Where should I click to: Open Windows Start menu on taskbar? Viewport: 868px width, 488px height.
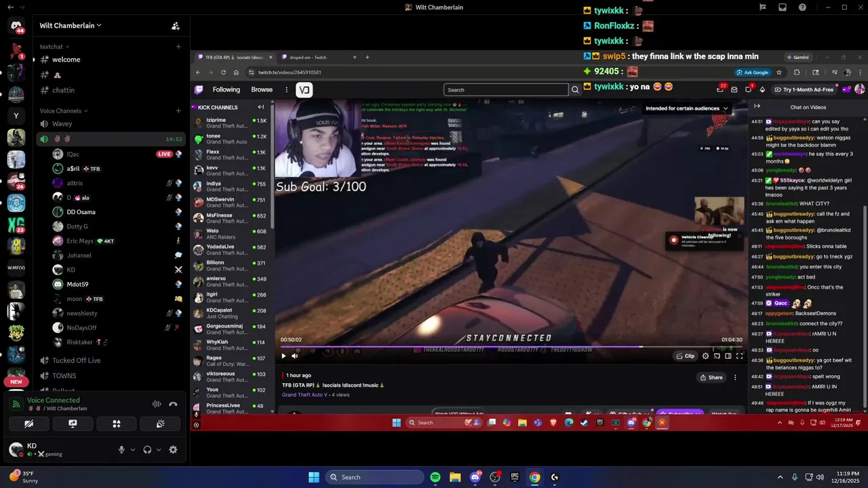(x=314, y=477)
